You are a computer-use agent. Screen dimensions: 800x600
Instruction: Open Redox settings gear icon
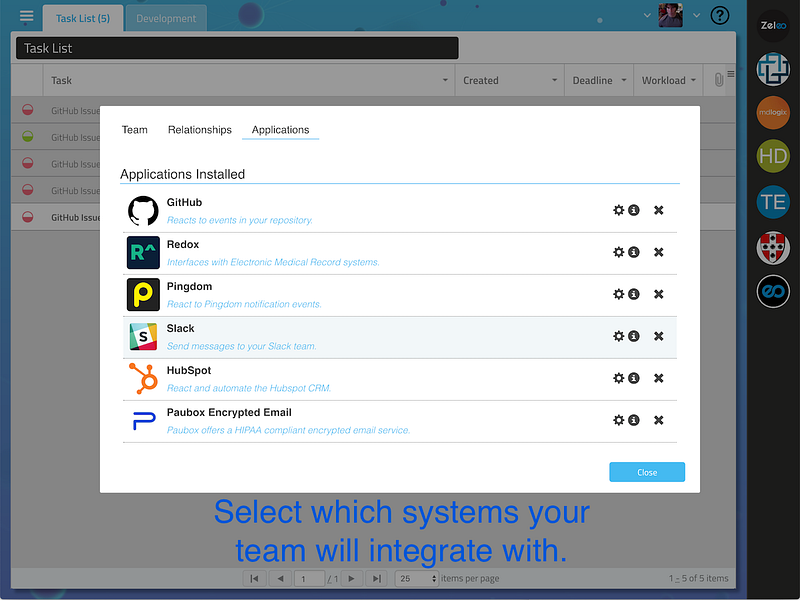coord(618,252)
